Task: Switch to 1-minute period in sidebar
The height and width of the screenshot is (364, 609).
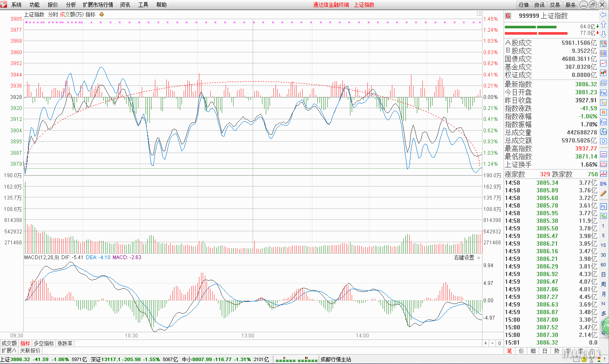Action: pos(603,226)
